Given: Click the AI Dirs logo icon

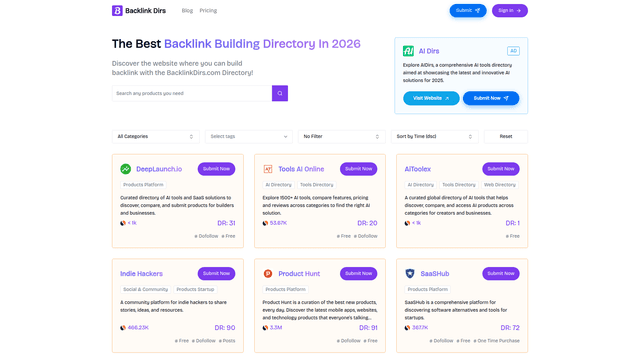Looking at the screenshot, I should 408,51.
